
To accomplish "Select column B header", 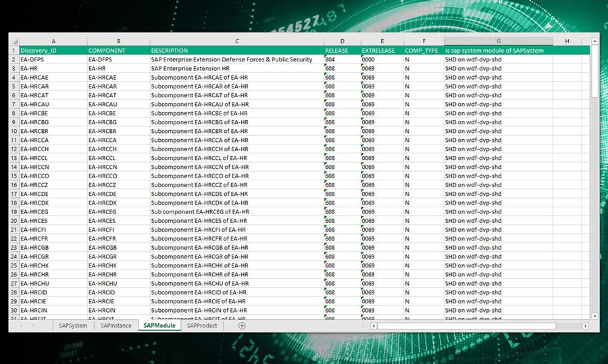I will click(119, 41).
